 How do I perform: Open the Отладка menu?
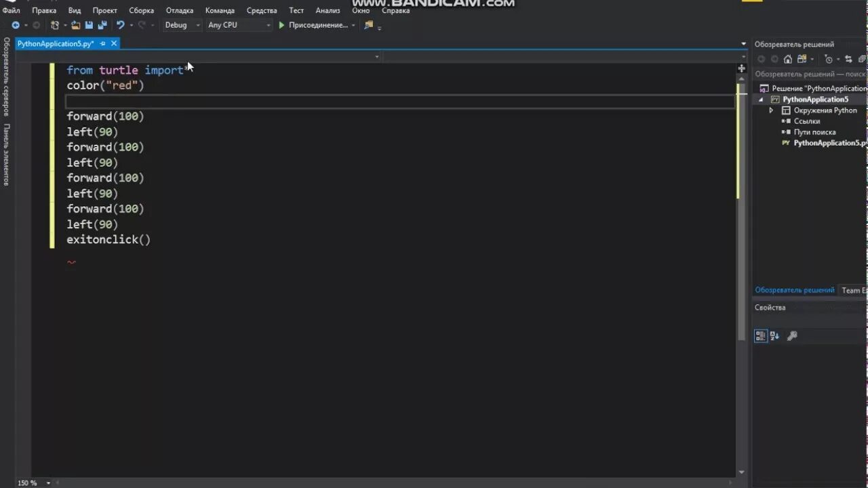[x=180, y=10]
